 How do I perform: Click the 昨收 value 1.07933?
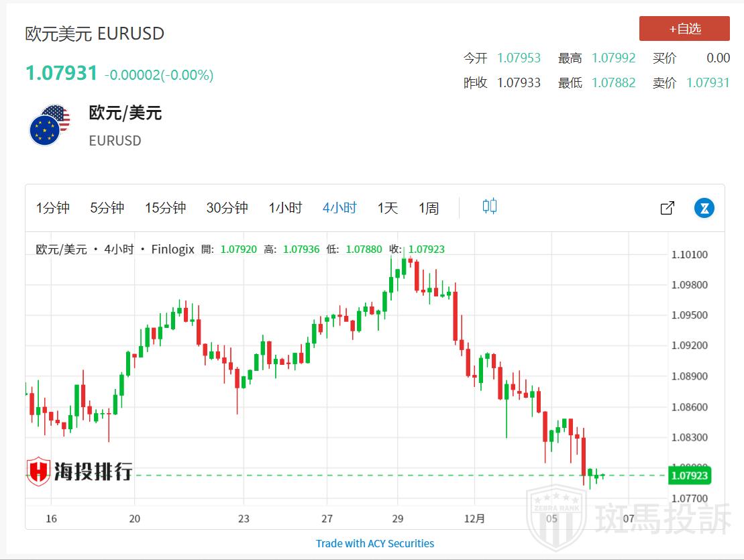(x=519, y=82)
